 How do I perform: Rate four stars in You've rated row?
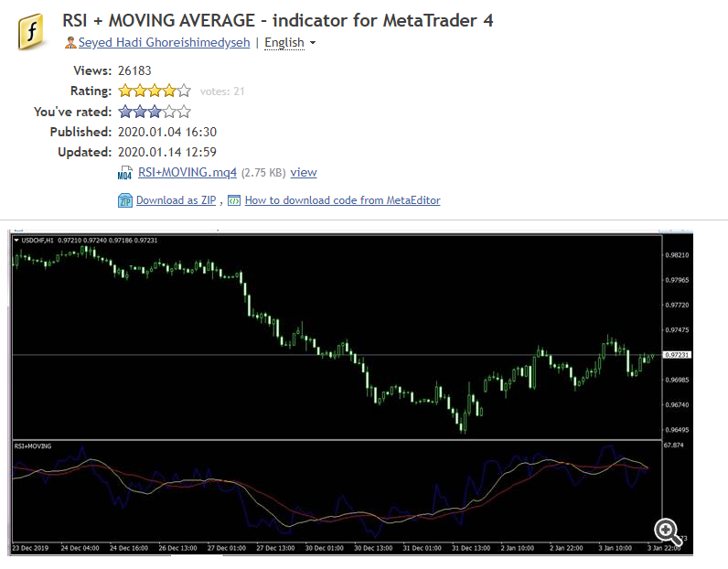point(169,112)
